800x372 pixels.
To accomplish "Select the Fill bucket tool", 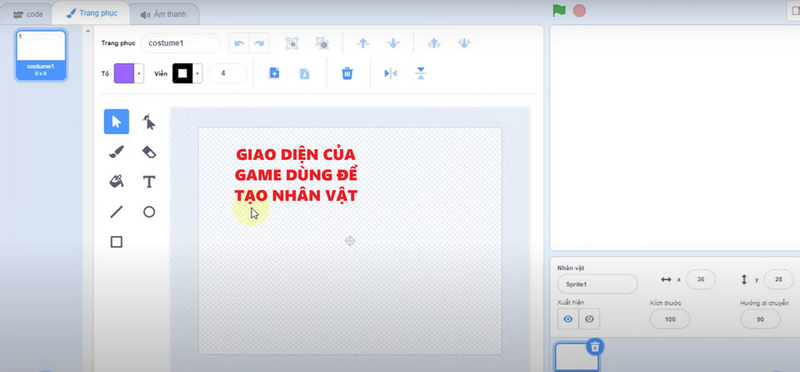I will click(116, 181).
